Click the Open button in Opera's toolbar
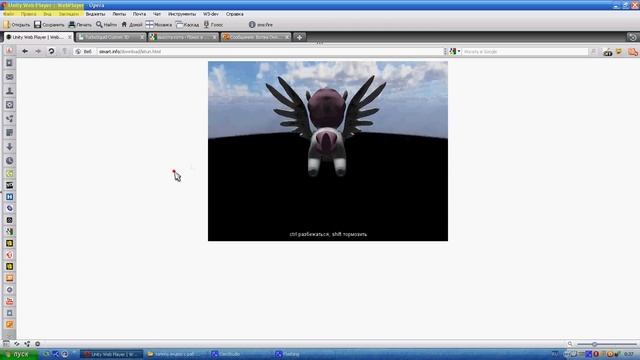The image size is (640, 360). pyautogui.click(x=17, y=25)
